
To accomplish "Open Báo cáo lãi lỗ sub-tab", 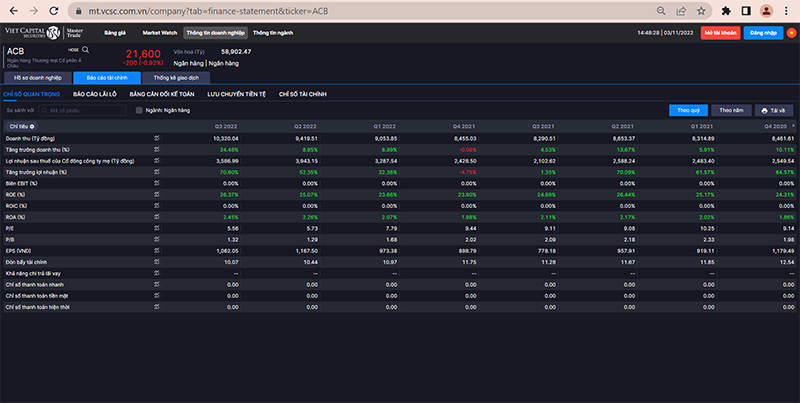I will pos(95,94).
